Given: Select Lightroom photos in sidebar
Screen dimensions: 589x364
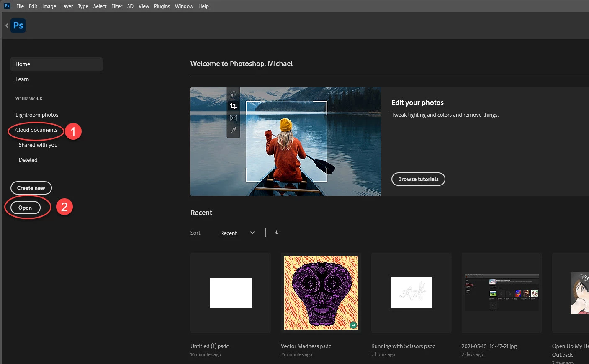Looking at the screenshot, I should (x=37, y=115).
